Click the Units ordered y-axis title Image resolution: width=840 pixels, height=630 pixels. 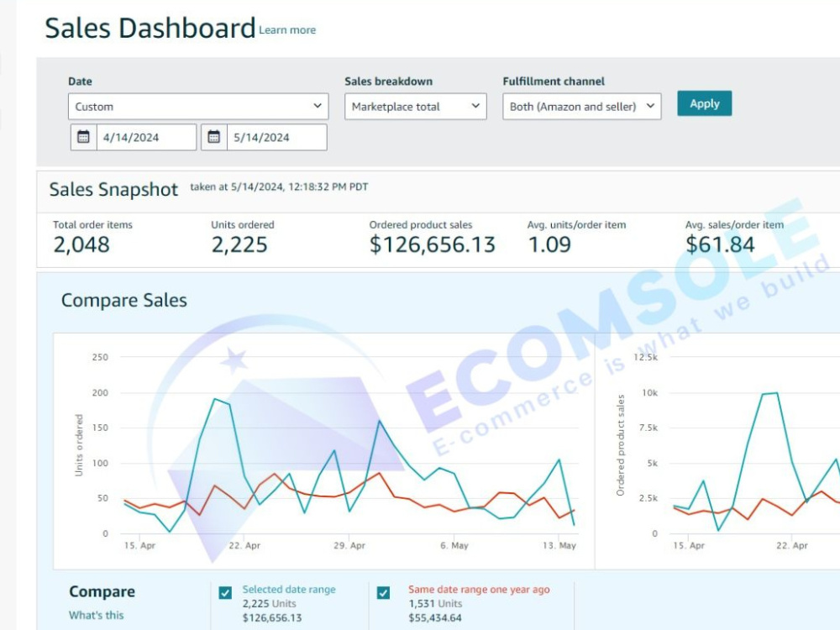pos(79,445)
